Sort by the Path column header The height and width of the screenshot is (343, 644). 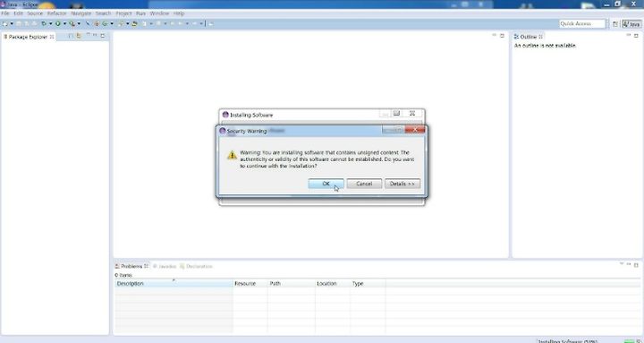click(x=292, y=283)
